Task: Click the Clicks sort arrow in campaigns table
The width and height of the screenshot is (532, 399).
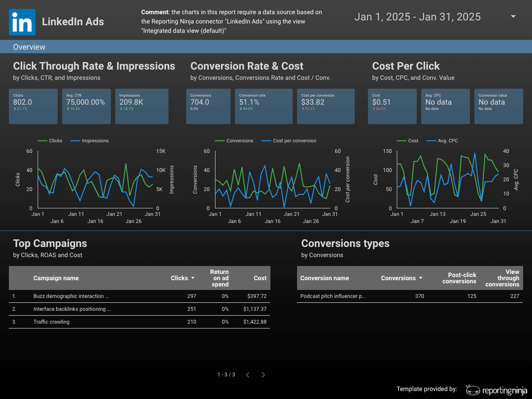Action: [x=193, y=278]
